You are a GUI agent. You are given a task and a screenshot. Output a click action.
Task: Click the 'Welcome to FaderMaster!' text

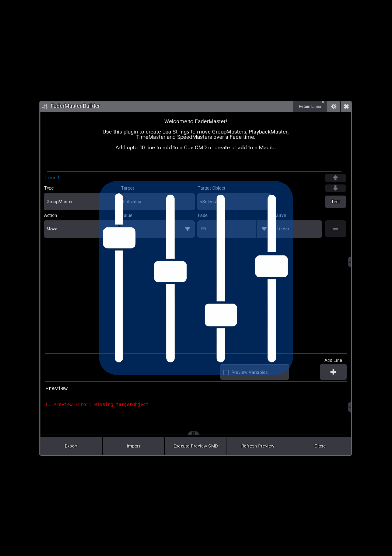point(196,121)
